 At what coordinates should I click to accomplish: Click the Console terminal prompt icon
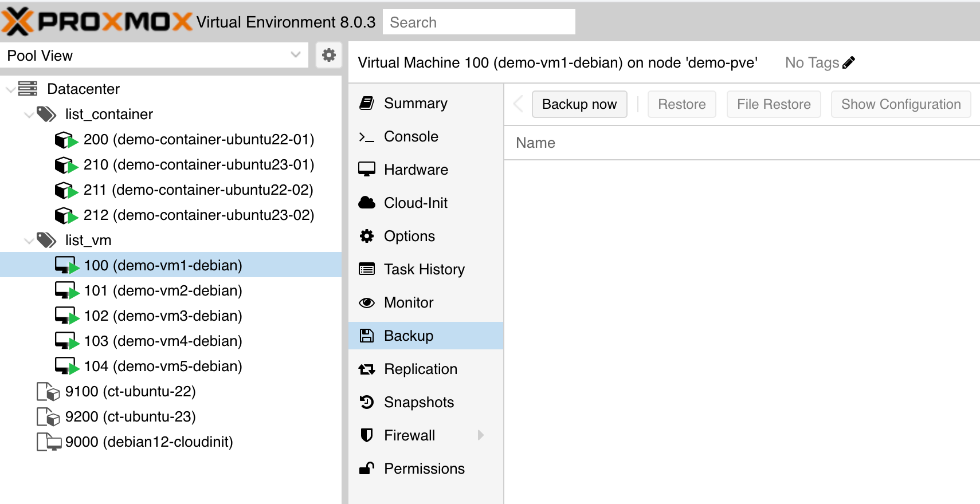pyautogui.click(x=367, y=136)
